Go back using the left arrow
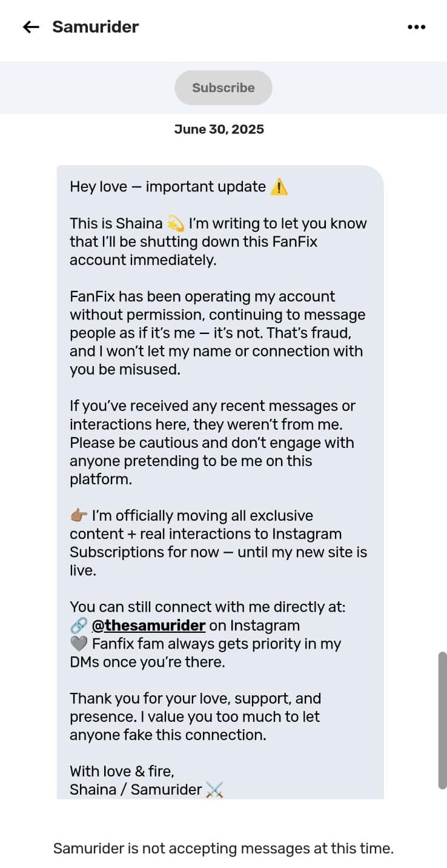Screen dimensions: 447x868 pyautogui.click(x=31, y=27)
